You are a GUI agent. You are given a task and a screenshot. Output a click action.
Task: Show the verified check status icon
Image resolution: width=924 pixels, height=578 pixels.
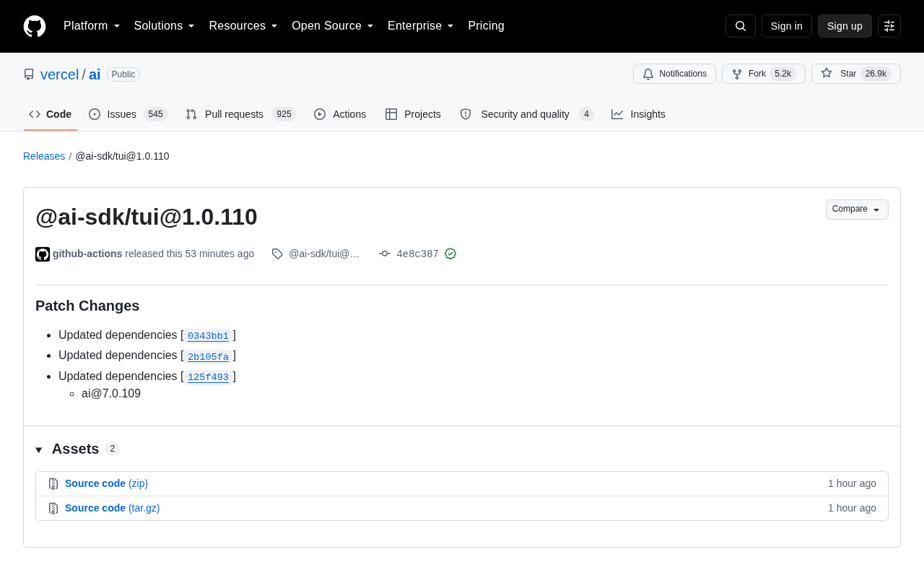tap(450, 254)
